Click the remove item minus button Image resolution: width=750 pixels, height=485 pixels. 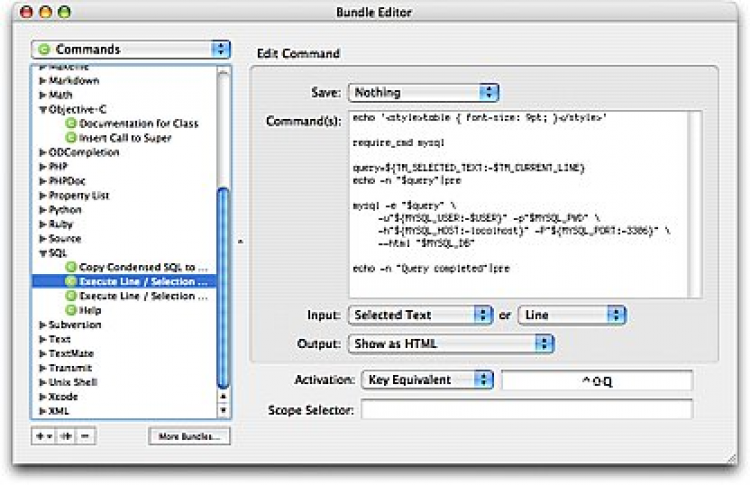[86, 436]
